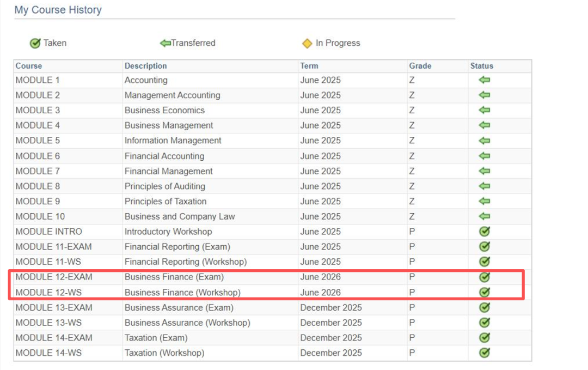Click the June 2026 term for MODULE 12-EXAM
Viewport: 588px width, 370px height.
pyautogui.click(x=320, y=277)
